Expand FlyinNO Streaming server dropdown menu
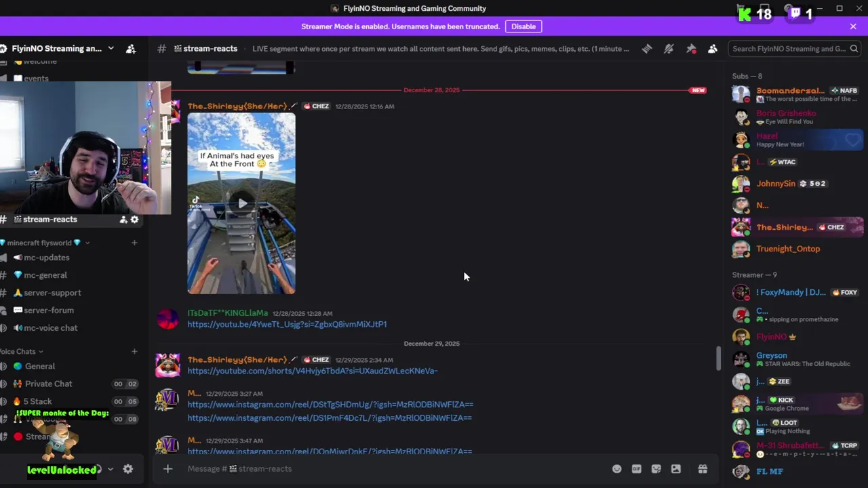 111,49
